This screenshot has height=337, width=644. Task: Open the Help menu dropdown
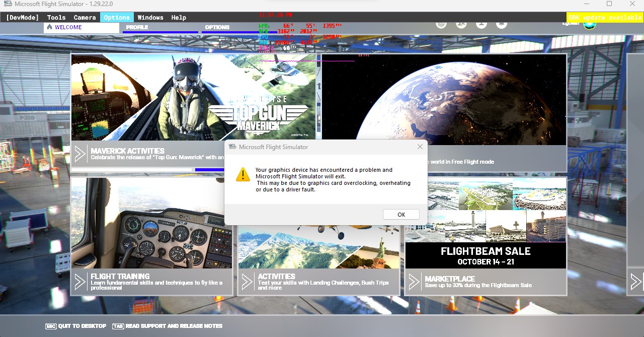point(179,17)
